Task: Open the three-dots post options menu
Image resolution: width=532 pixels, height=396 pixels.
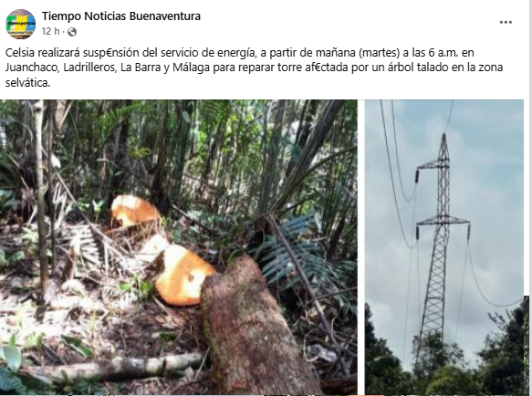Action: (506, 23)
